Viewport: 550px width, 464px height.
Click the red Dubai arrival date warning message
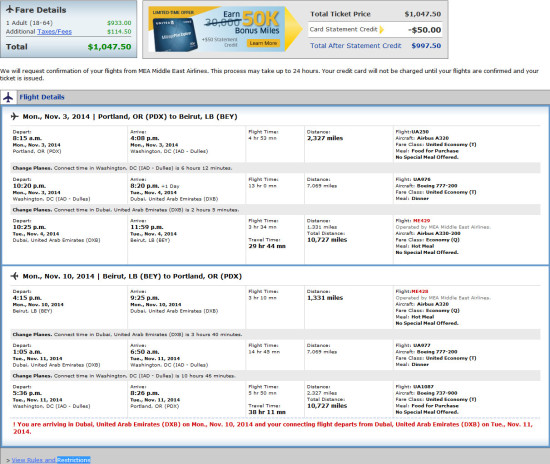point(273,428)
